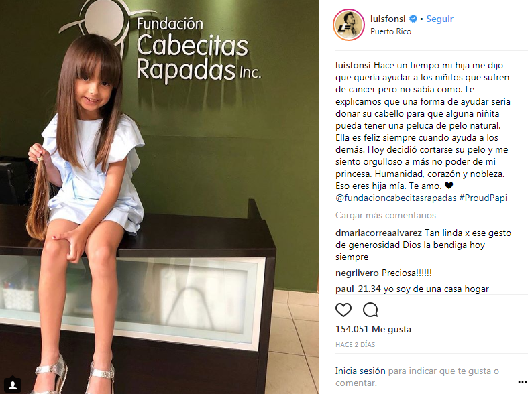
Task: Open the luisfonsi username in header
Action: pyautogui.click(x=388, y=19)
